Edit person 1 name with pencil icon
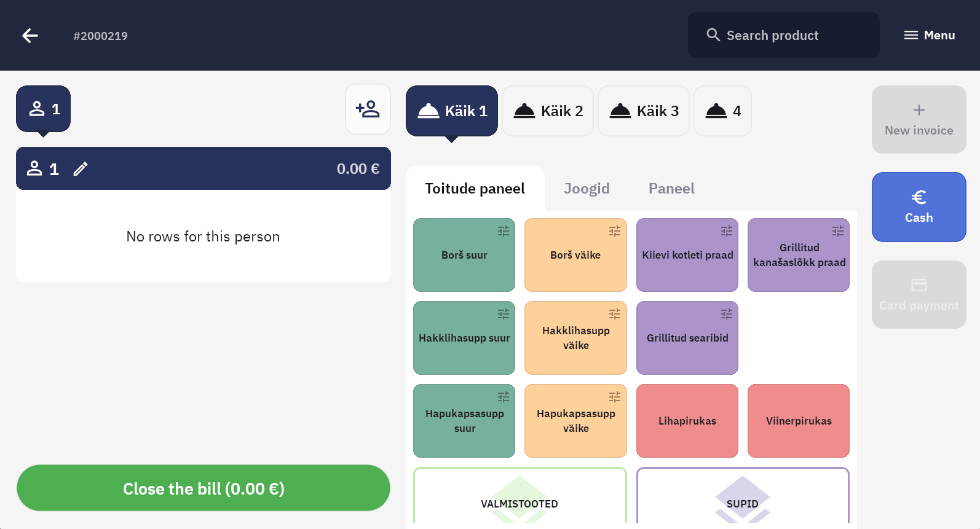Screen dimensions: 980x529 (x=81, y=169)
